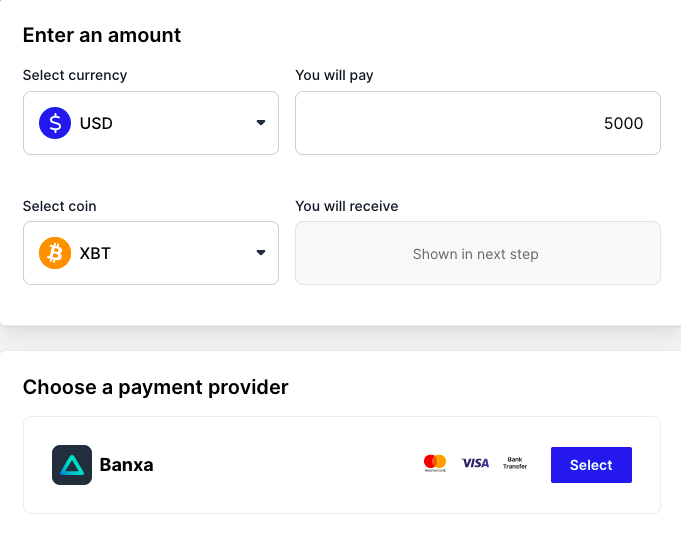Image resolution: width=681 pixels, height=550 pixels.
Task: Click the Shown in next step field
Action: click(x=478, y=253)
